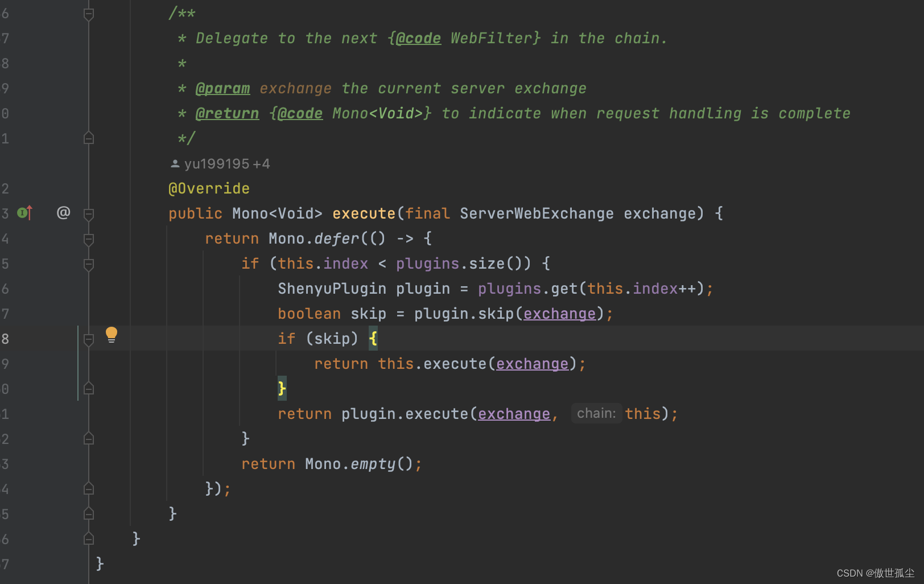The image size is (924, 584).
Task: Click Mono<Void> return type in the method signature
Action: pos(277,213)
